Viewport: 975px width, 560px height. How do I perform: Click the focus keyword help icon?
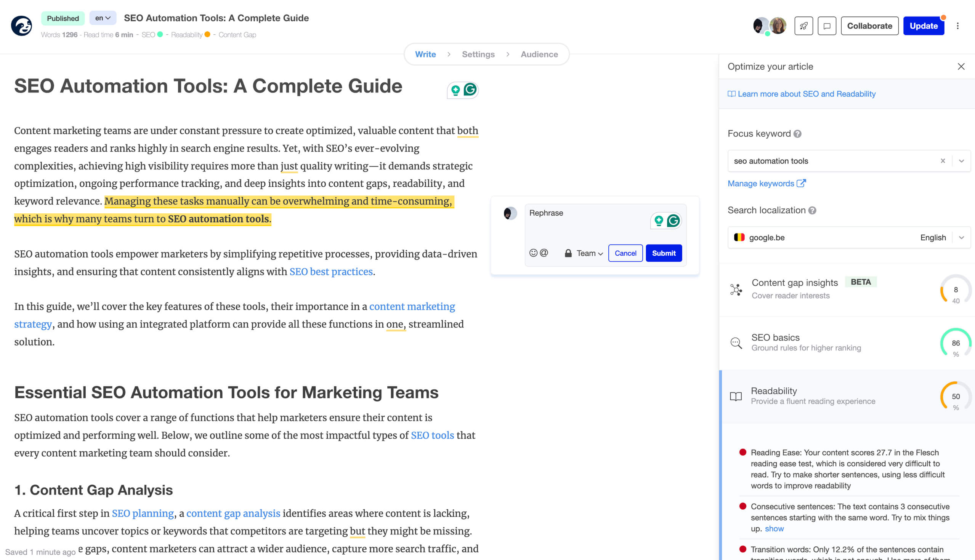798,134
